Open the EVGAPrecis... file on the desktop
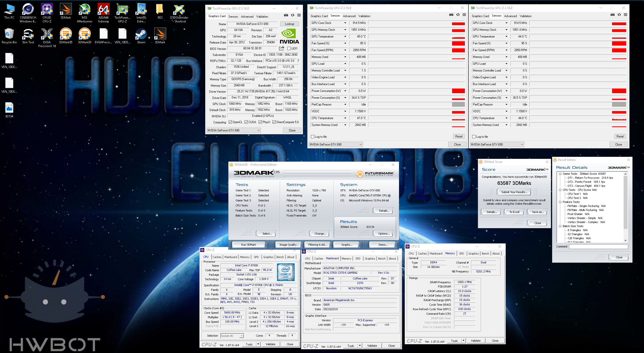Viewport: 644px width, 353px height. coord(103,36)
